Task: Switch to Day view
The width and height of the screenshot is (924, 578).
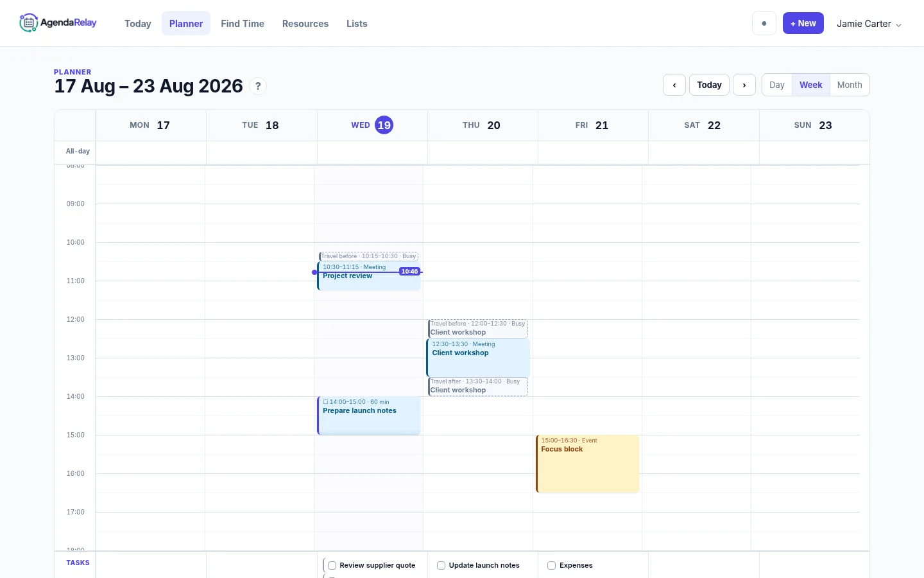Action: [x=777, y=85]
